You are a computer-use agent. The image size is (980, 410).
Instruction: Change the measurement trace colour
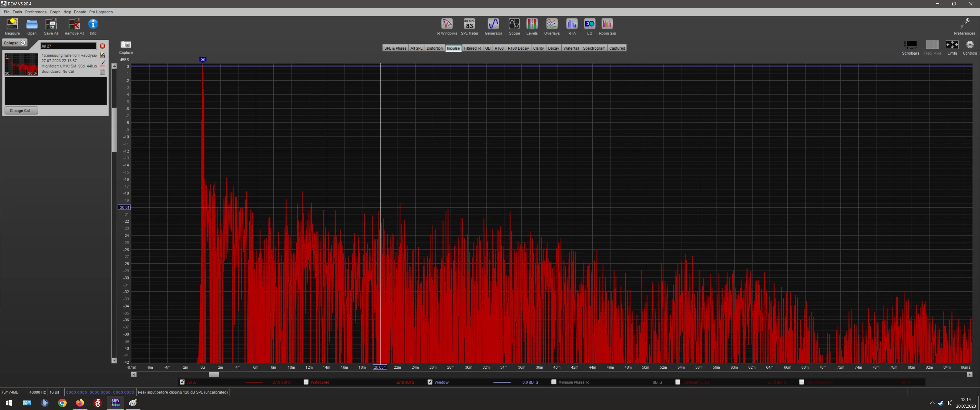102,64
